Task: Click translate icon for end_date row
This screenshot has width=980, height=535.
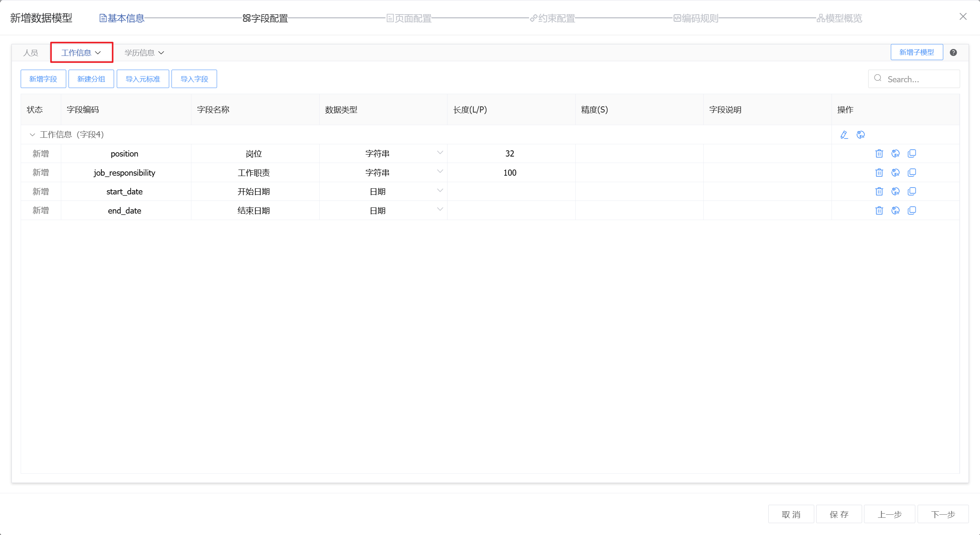Action: point(895,210)
